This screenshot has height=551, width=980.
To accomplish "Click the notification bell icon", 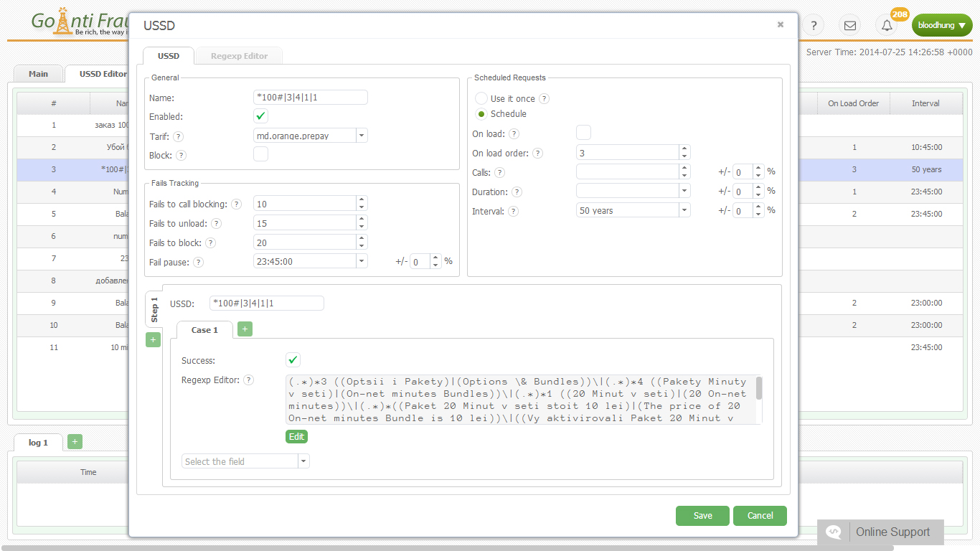I will [x=887, y=26].
